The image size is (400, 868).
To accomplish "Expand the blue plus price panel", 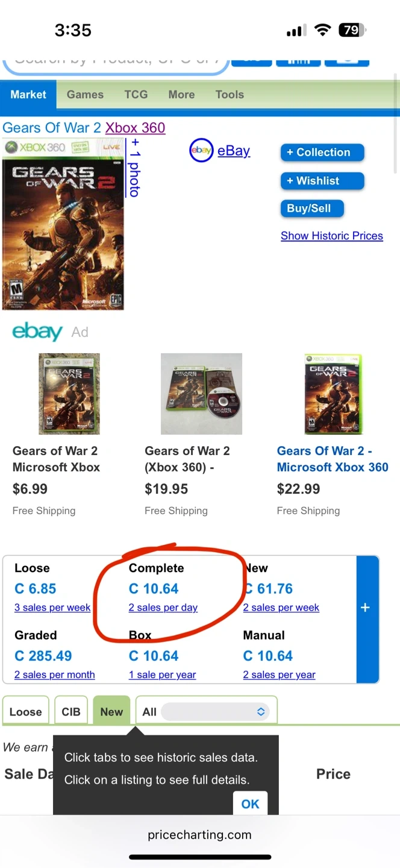I will pos(365,608).
